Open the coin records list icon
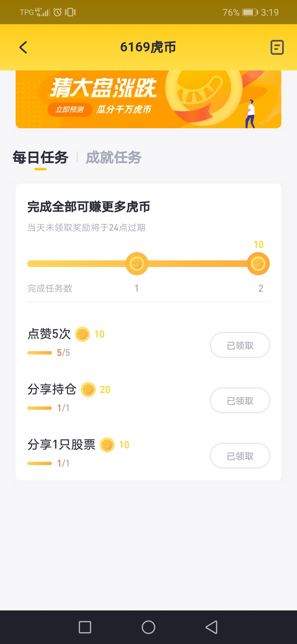The height and width of the screenshot is (644, 297). (277, 47)
